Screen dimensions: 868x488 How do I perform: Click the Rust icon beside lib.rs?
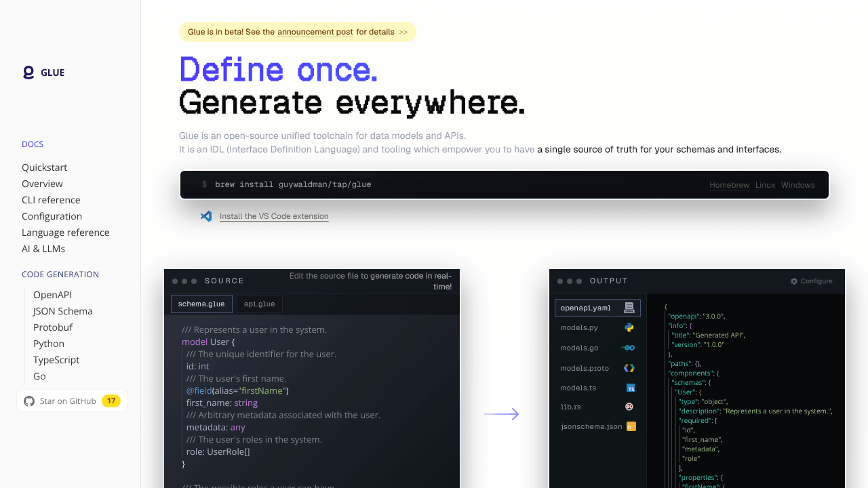tap(629, 407)
